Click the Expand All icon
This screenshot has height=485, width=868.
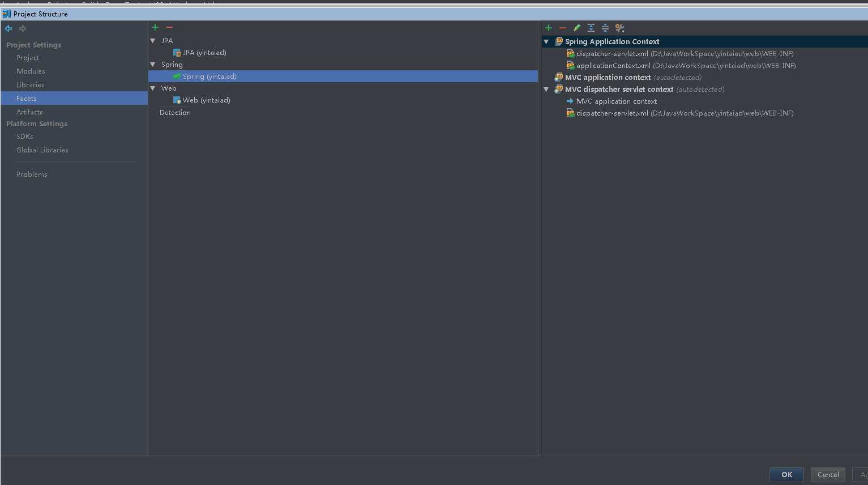coord(591,28)
